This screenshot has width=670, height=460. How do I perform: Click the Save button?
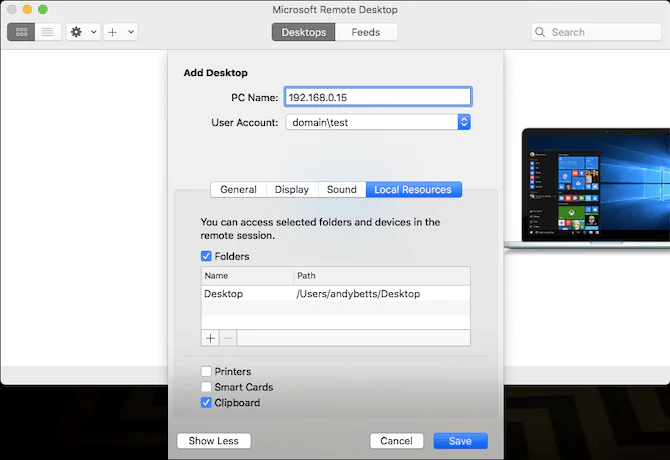(x=460, y=441)
